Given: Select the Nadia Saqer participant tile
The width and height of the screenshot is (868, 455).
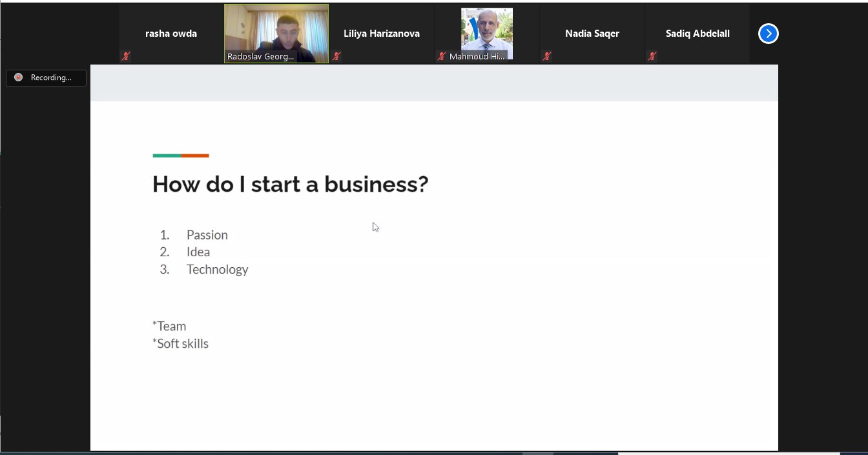Looking at the screenshot, I should point(592,34).
